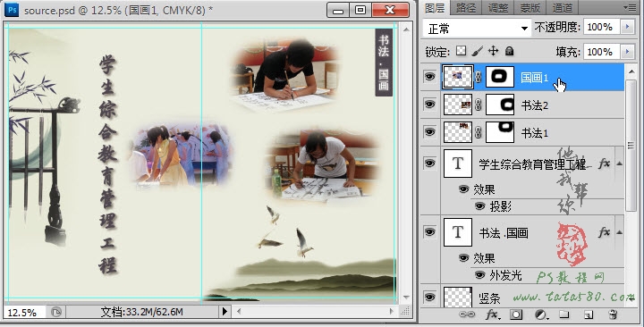Click the lock all padlock icon
This screenshot has height=327, width=644.
click(509, 51)
